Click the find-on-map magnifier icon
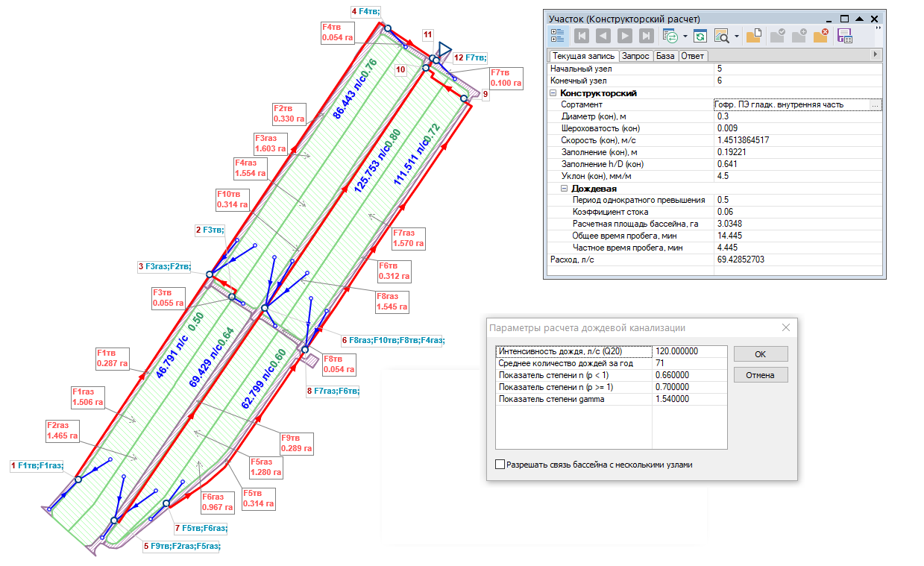The width and height of the screenshot is (924, 566). pos(721,36)
